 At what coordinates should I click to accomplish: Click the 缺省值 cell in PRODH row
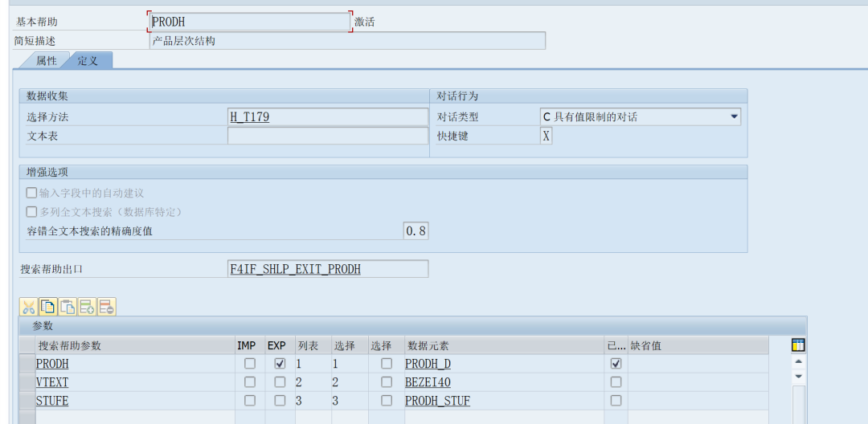pos(698,364)
